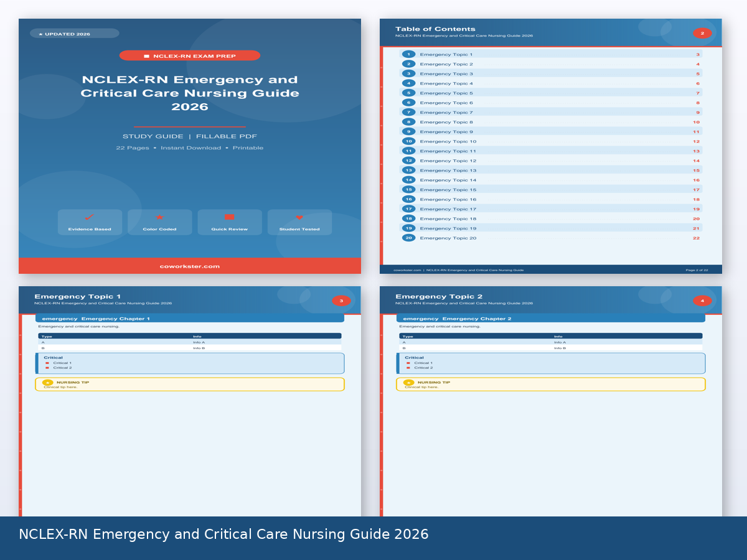This screenshot has width=747, height=560.
Task: Click the heart icon above Student Tested
Action: [299, 218]
